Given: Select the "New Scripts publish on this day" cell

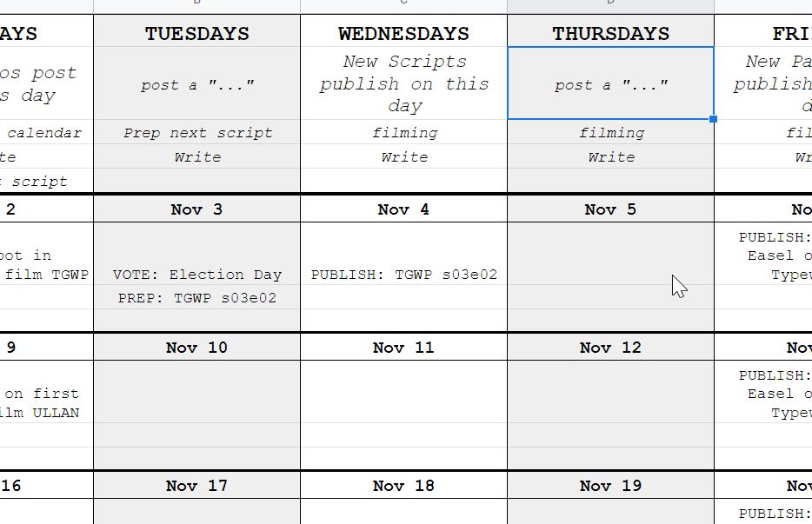Looking at the screenshot, I should click(403, 83).
